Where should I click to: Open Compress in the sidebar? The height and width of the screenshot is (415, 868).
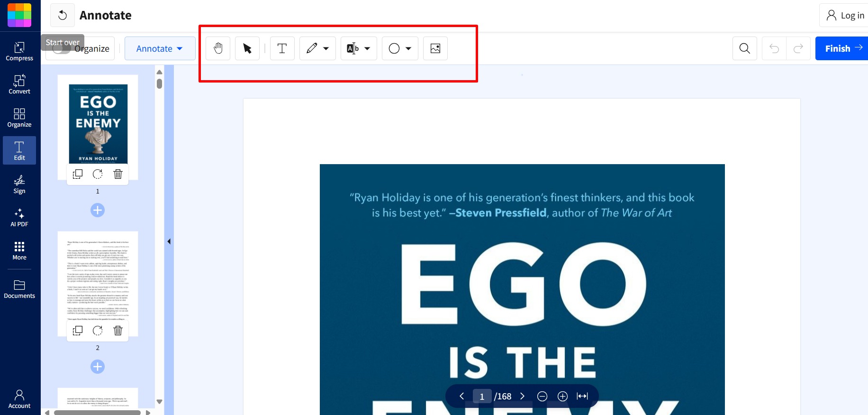(x=19, y=51)
